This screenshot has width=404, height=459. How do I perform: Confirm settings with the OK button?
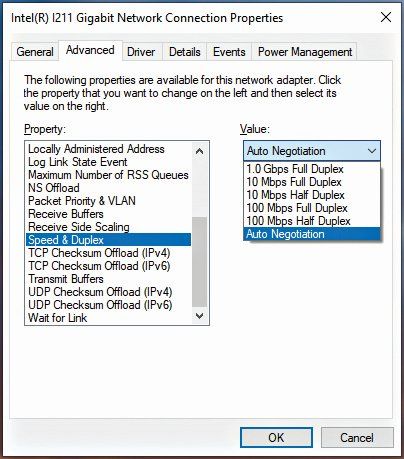pos(276,437)
